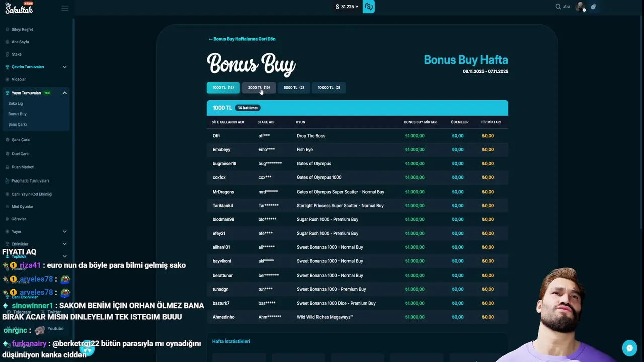Click the Drop The Boss game cell
The width and height of the screenshot is (644, 362).
[x=311, y=136]
